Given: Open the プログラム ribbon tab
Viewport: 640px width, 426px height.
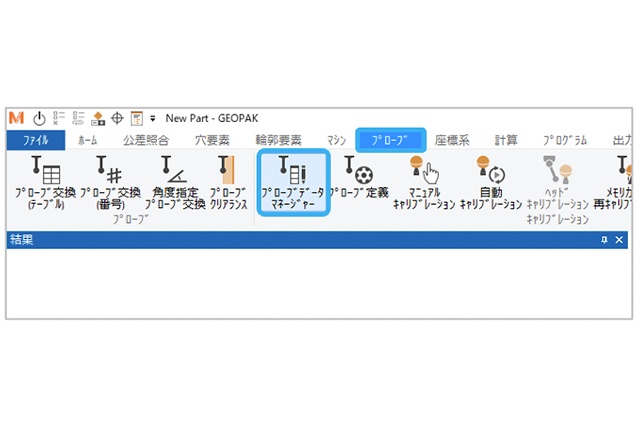Looking at the screenshot, I should tap(565, 140).
